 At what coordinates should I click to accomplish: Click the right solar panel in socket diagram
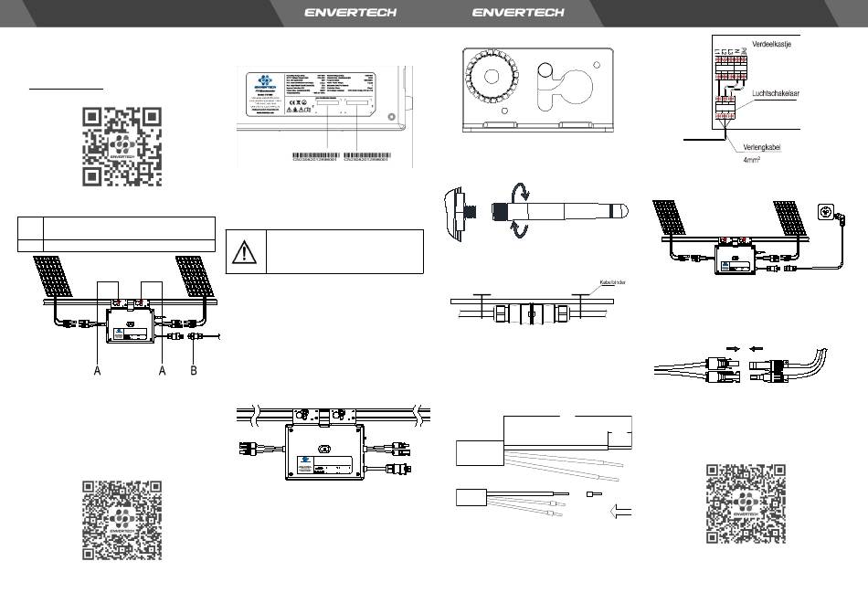[x=790, y=218]
